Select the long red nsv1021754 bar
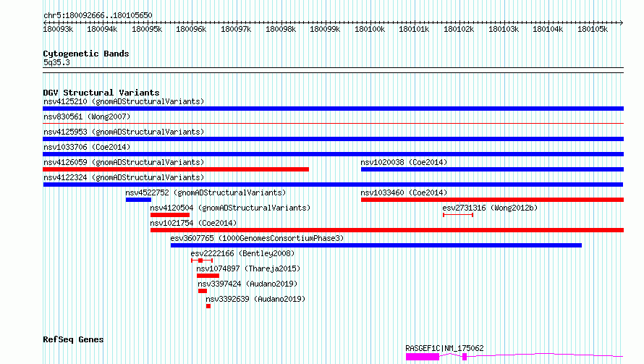The width and height of the screenshot is (644, 364). click(x=387, y=230)
